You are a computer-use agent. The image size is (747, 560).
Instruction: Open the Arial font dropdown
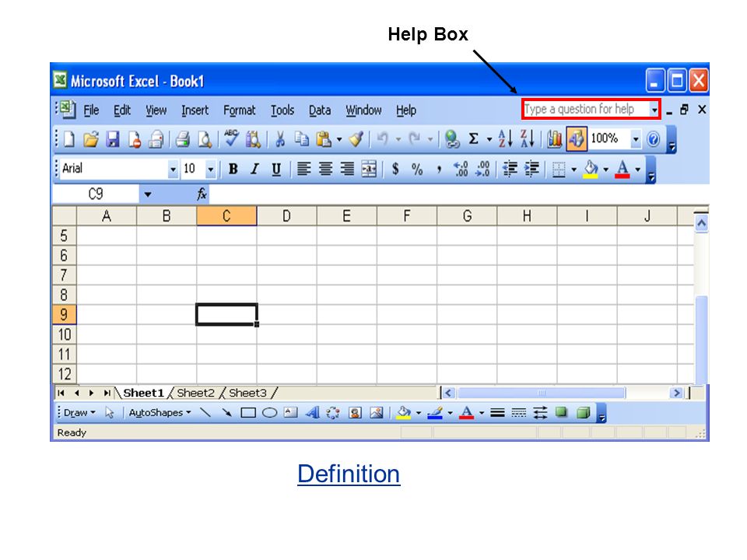click(x=173, y=169)
